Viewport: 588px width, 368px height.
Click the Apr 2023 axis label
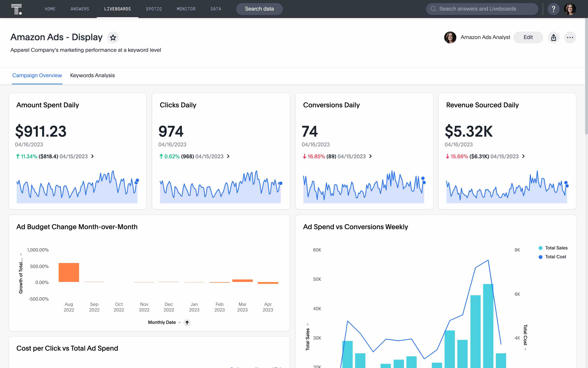coord(268,307)
